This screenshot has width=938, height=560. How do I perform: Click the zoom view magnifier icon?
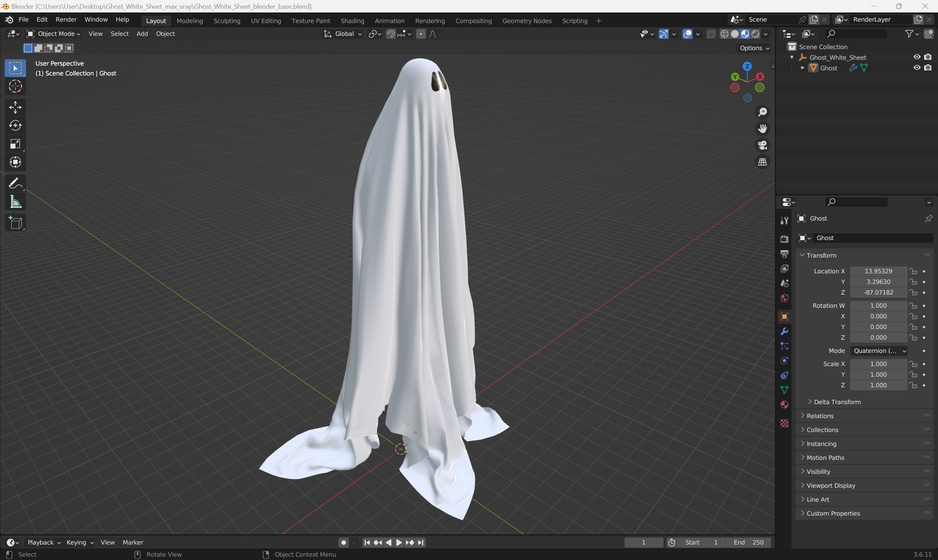[762, 112]
